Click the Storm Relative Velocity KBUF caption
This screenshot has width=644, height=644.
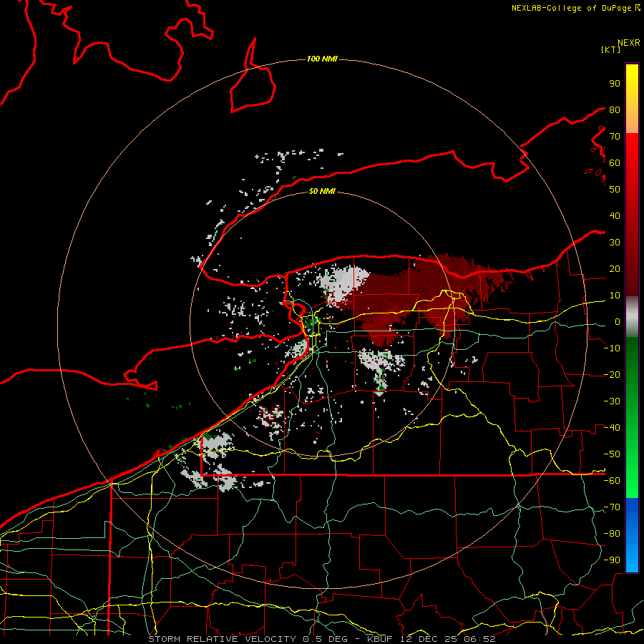coord(322,639)
